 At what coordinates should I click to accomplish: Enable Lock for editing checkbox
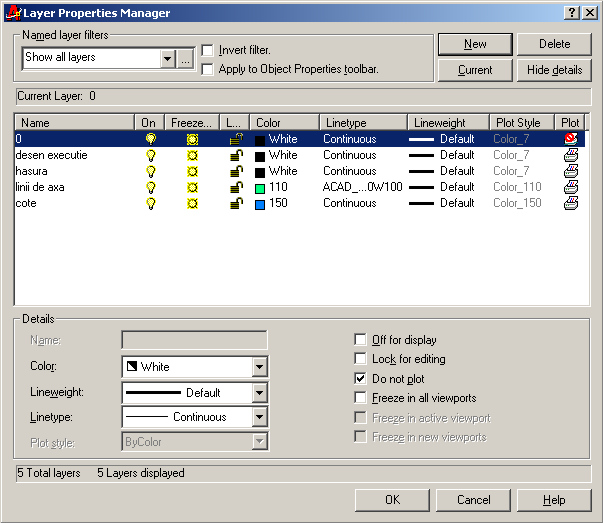[x=360, y=358]
